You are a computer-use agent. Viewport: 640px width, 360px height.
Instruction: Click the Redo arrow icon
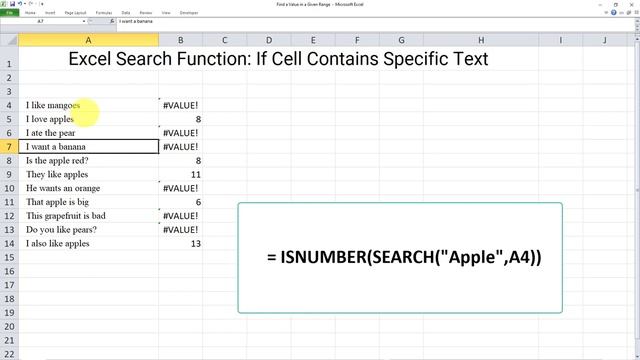pos(31,4)
